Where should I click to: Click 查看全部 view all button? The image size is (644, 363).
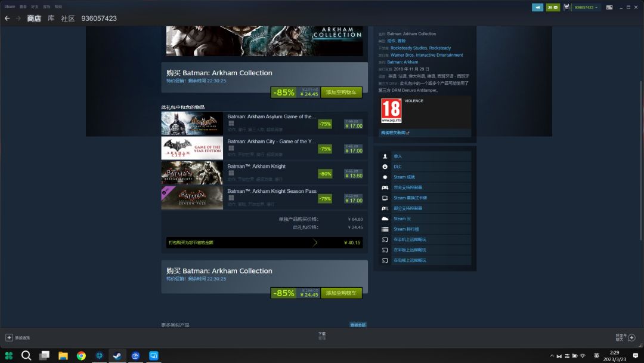coord(358,325)
